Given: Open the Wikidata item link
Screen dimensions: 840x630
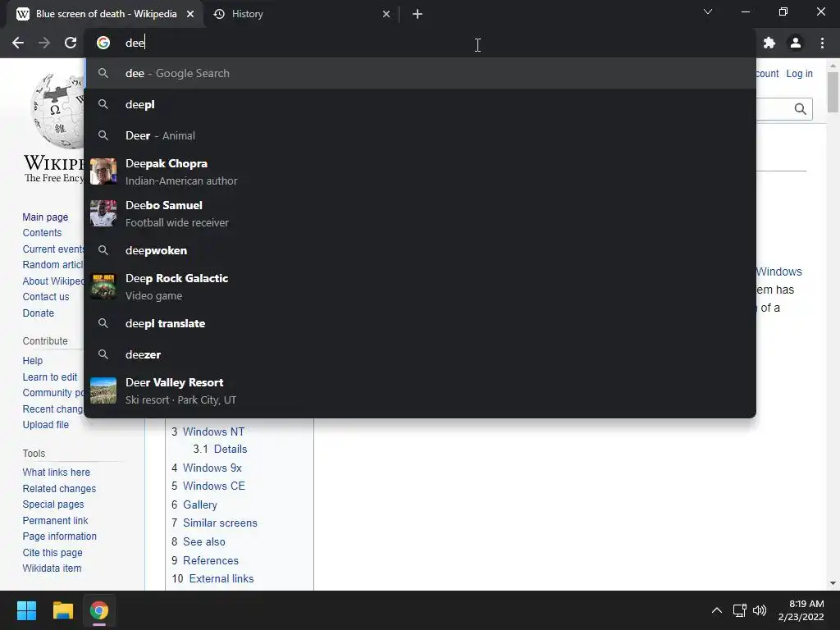Looking at the screenshot, I should [x=52, y=568].
